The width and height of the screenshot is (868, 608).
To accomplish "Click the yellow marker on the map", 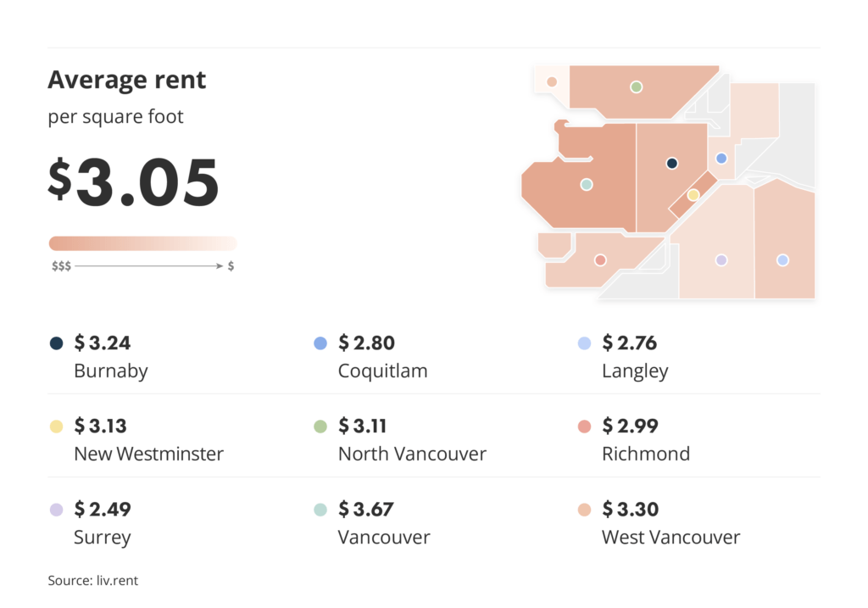I will click(693, 195).
